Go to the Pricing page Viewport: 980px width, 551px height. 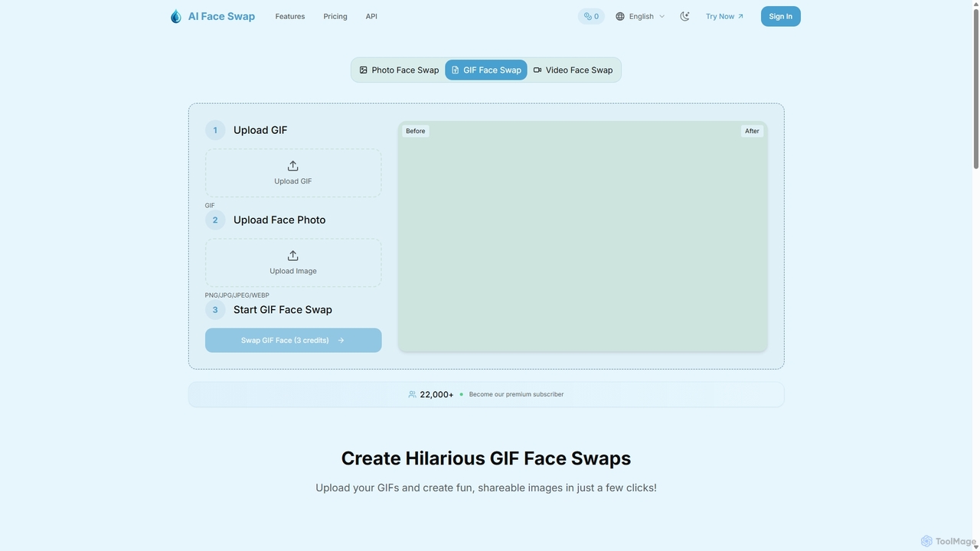[335, 16]
